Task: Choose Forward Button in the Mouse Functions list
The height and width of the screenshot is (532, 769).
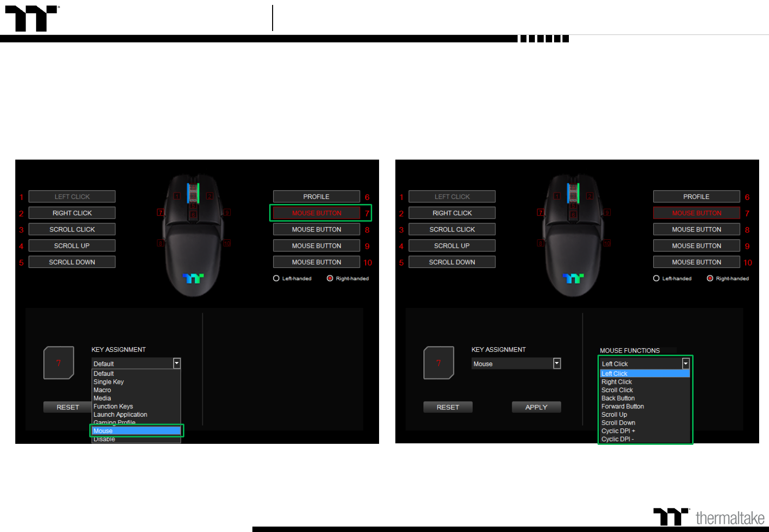Action: 623,406
